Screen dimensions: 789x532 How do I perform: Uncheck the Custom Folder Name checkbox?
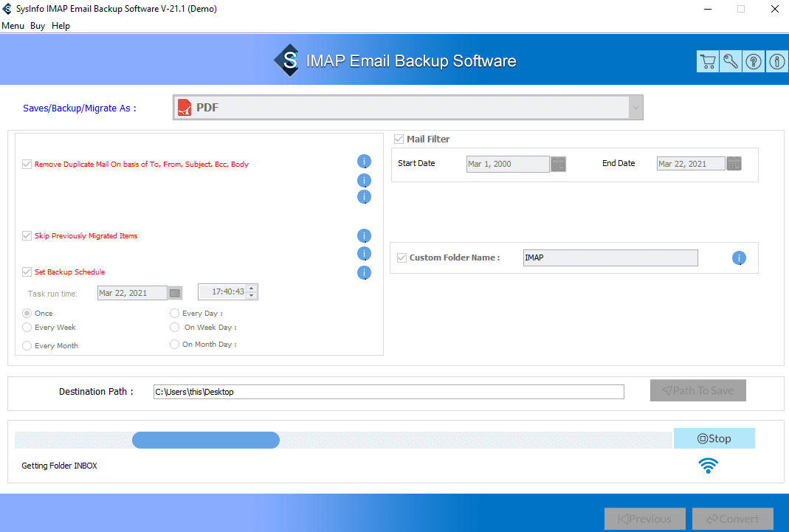402,258
